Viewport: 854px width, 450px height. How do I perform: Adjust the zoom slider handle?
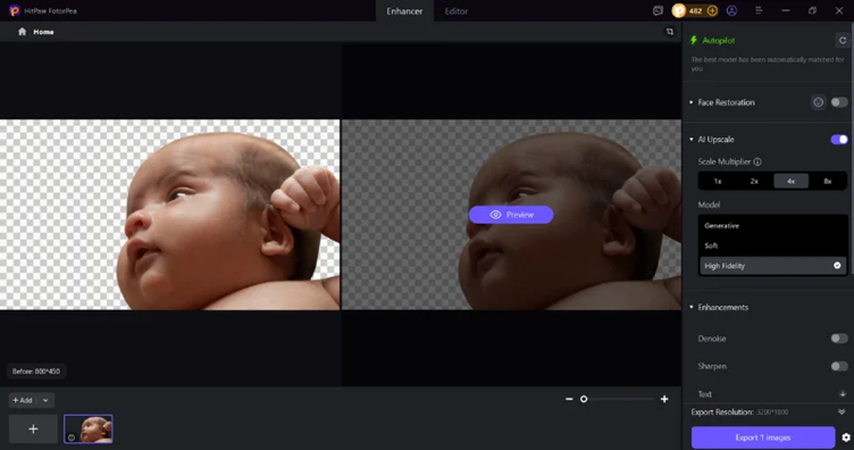[584, 399]
